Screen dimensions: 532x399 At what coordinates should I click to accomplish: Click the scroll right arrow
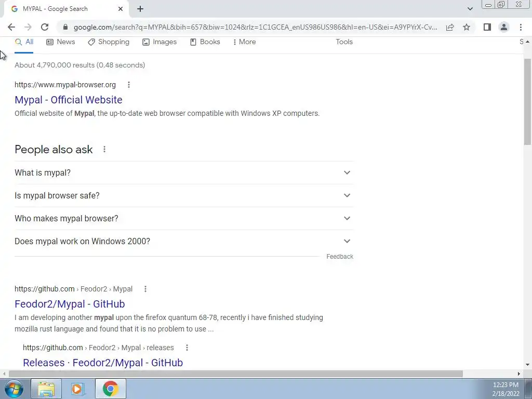click(519, 374)
